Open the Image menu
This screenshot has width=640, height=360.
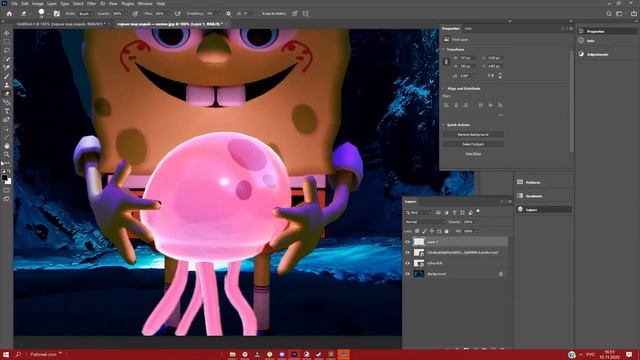(38, 4)
